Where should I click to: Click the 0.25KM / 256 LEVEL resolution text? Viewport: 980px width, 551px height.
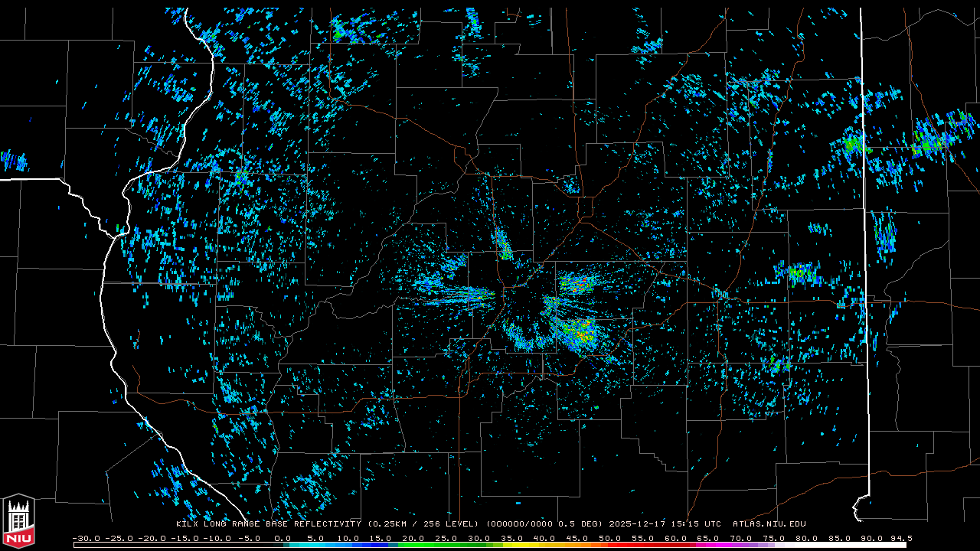(423, 524)
